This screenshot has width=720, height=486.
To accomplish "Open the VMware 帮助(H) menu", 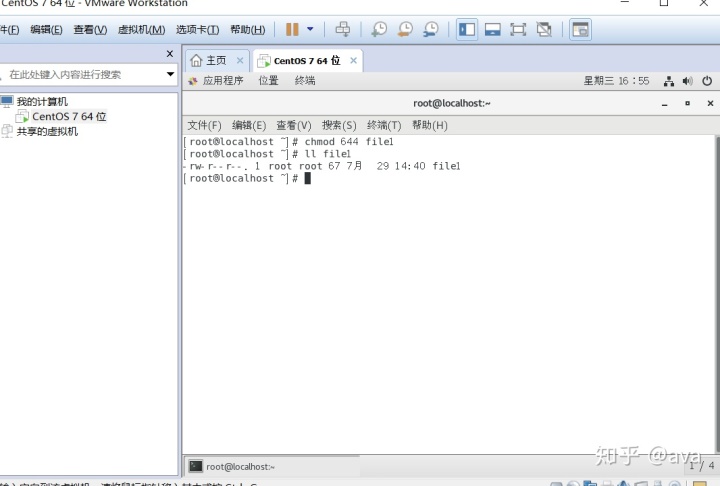I will (248, 29).
